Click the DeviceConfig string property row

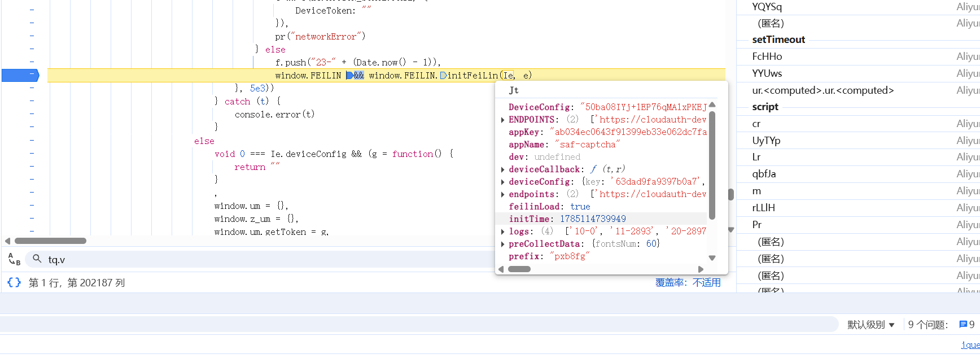(602, 107)
